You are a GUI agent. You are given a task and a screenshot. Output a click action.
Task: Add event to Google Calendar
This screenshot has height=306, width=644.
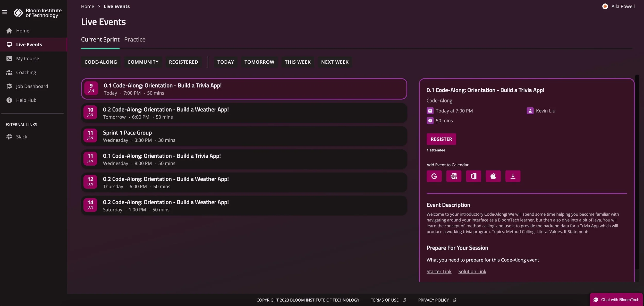tap(434, 176)
